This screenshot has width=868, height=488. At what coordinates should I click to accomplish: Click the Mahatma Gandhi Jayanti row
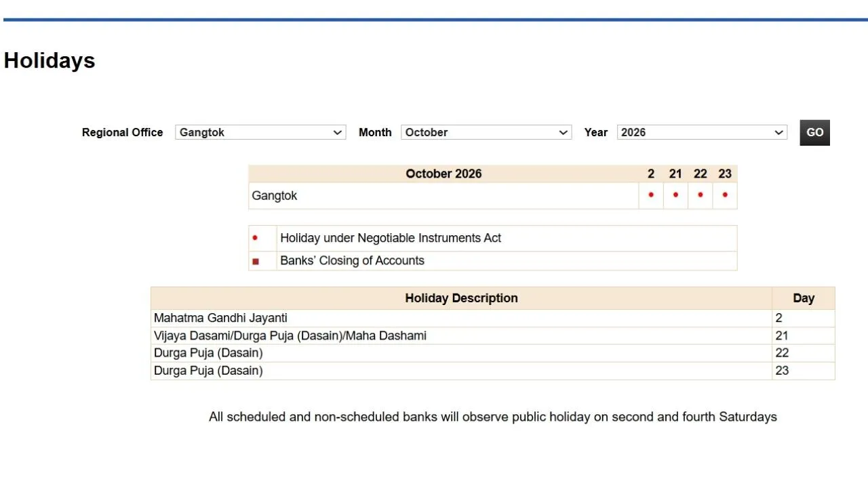493,318
